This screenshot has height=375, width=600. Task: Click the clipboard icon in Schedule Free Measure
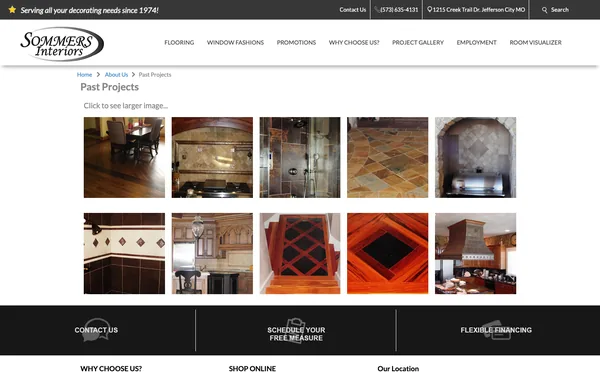(296, 330)
